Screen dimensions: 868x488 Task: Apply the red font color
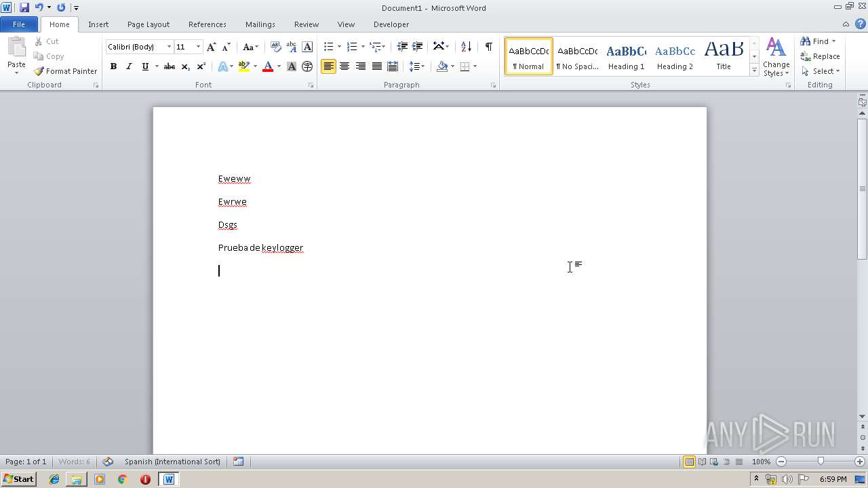(x=268, y=66)
